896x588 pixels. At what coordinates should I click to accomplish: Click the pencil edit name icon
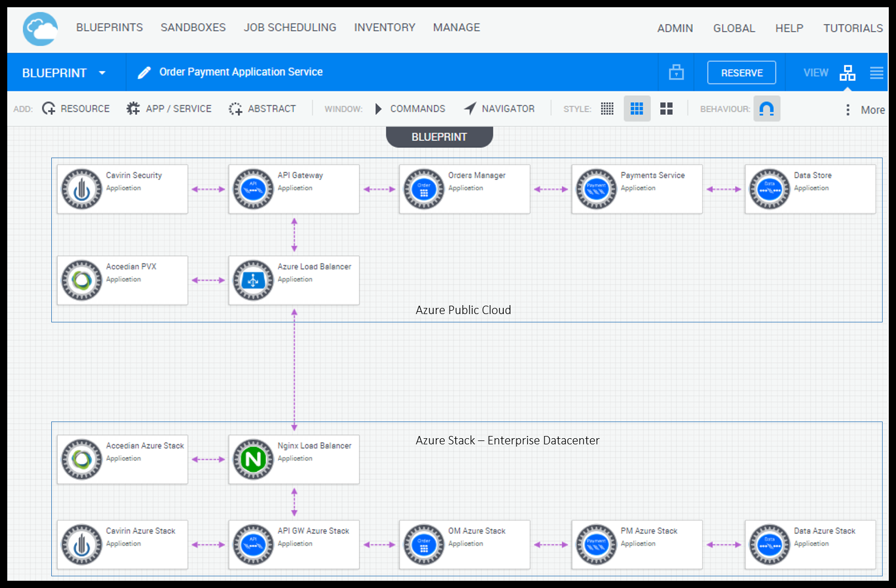pyautogui.click(x=144, y=72)
